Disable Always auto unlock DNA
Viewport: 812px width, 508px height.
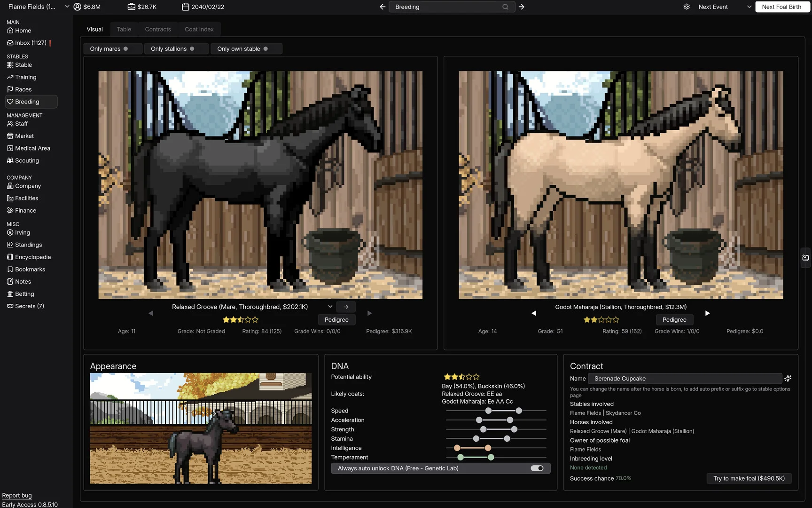pyautogui.click(x=537, y=468)
